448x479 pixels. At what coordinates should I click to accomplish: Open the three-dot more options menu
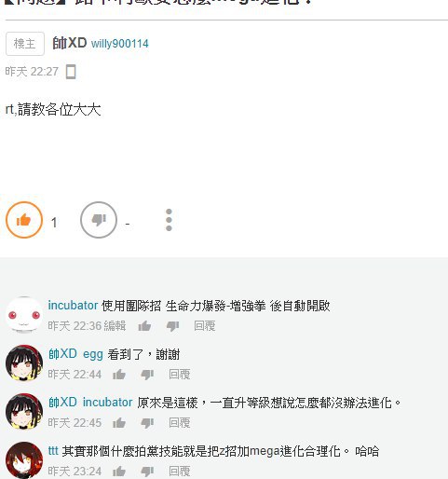pyautogui.click(x=169, y=220)
